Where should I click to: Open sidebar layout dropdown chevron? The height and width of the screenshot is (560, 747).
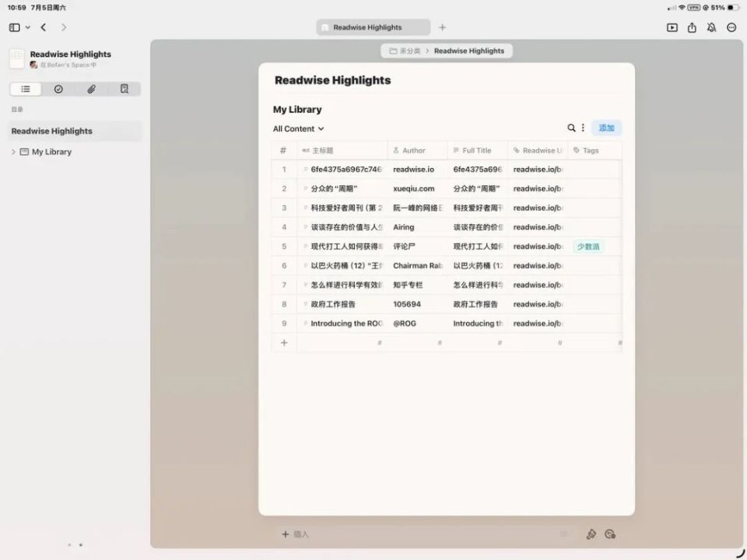coord(28,28)
